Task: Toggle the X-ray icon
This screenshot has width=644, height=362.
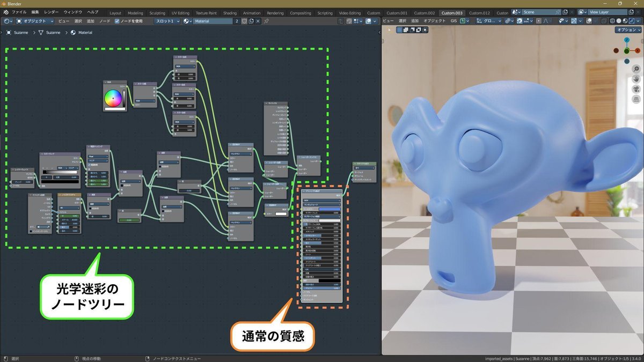Action: click(x=604, y=21)
